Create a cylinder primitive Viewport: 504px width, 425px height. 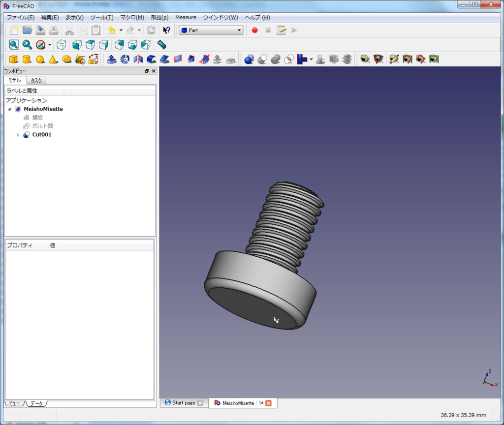click(x=27, y=59)
